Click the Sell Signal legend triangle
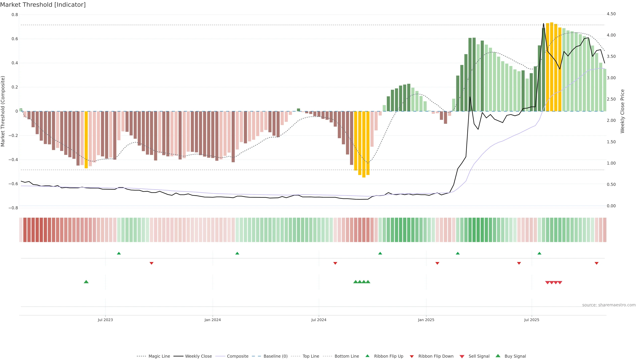The image size is (644, 362). pos(462,356)
